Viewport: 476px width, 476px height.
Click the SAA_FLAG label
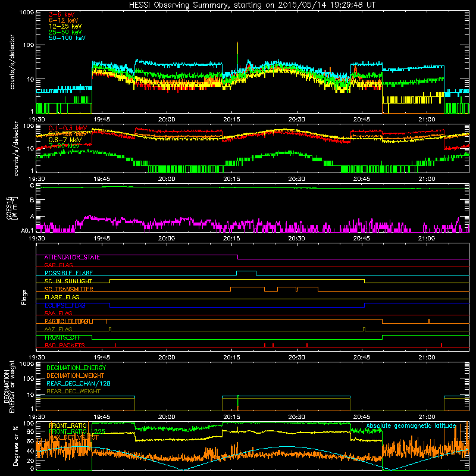pyautogui.click(x=58, y=313)
